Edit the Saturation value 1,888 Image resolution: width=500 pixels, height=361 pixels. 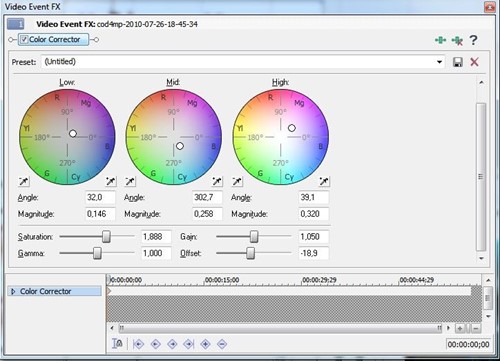156,237
